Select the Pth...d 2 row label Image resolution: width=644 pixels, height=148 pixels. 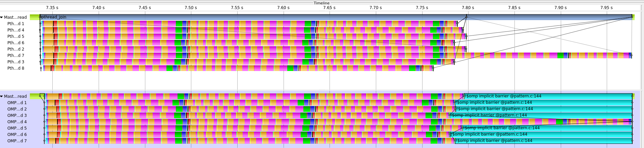16,49
